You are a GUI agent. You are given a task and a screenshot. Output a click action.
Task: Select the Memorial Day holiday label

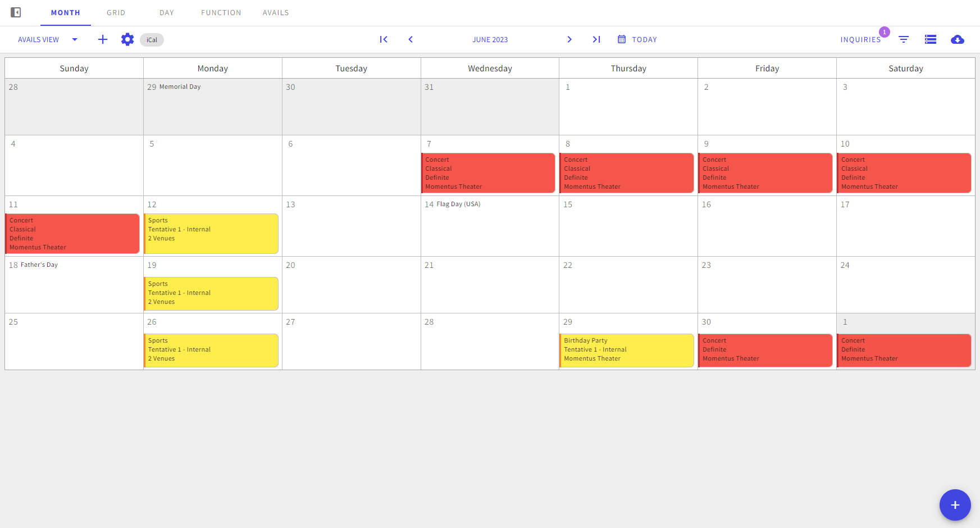tap(180, 87)
